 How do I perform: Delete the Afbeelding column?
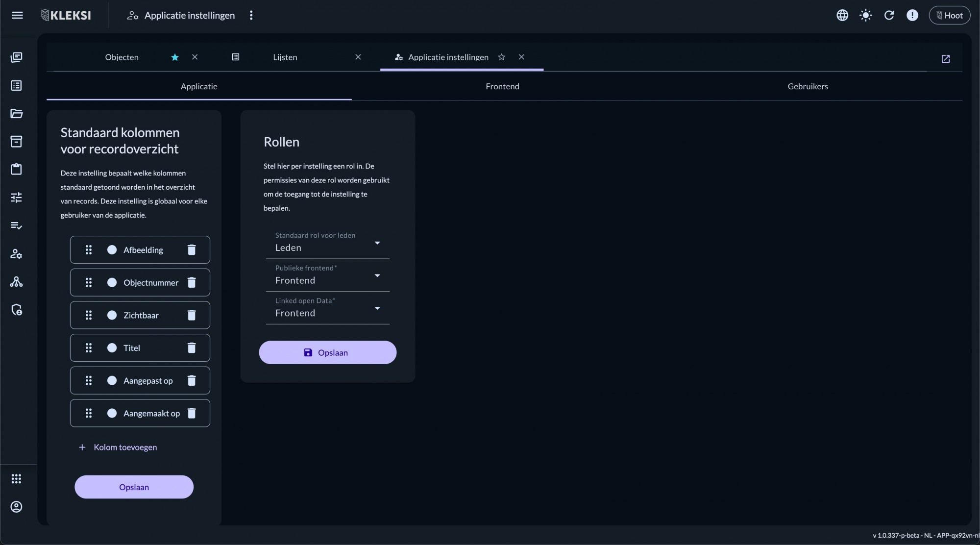(x=192, y=250)
